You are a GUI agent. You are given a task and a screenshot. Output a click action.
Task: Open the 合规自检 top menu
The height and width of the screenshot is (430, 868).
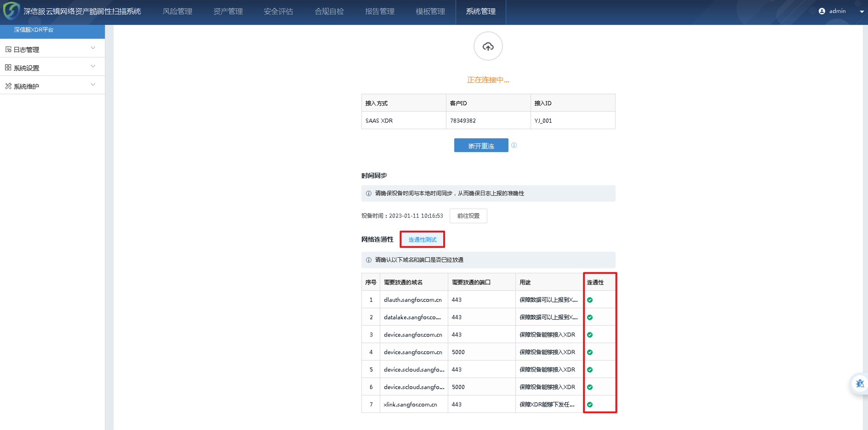click(329, 11)
